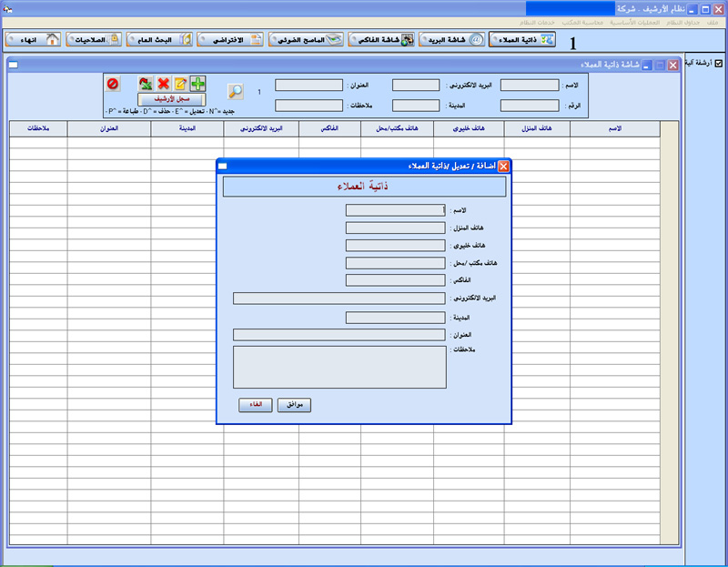Open شاشة البريد mail screen toolbar button
This screenshot has width=728, height=567.
pos(452,40)
